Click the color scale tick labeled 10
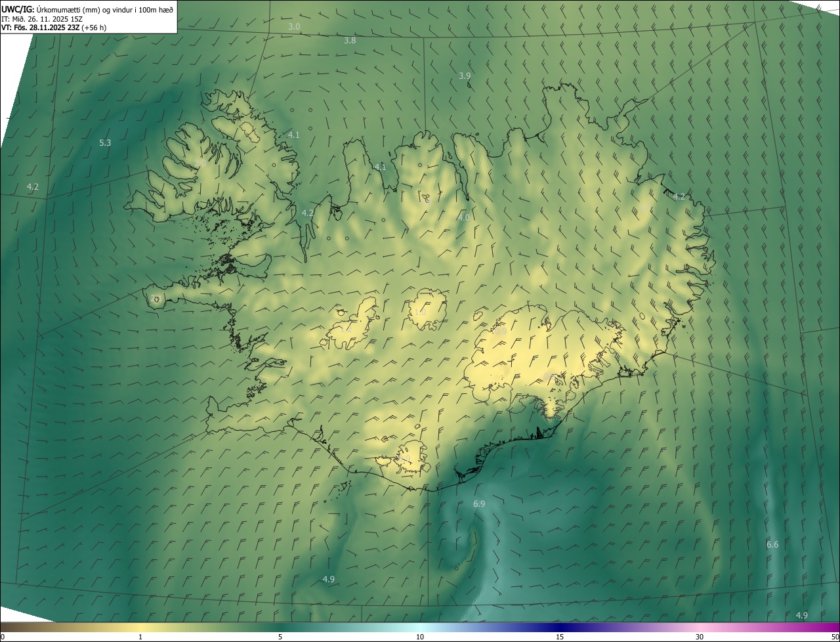The height and width of the screenshot is (642, 840). pos(420,637)
